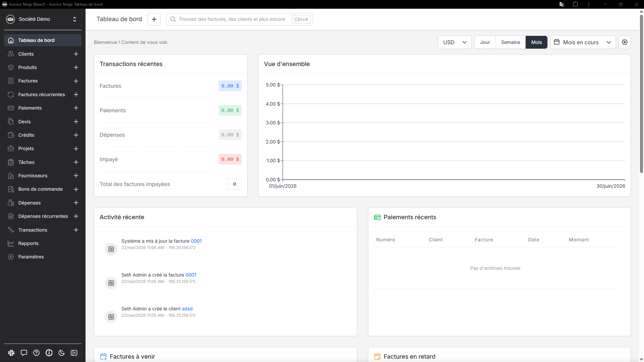Click the quick-add plus button near title
The image size is (644, 362).
[154, 19]
